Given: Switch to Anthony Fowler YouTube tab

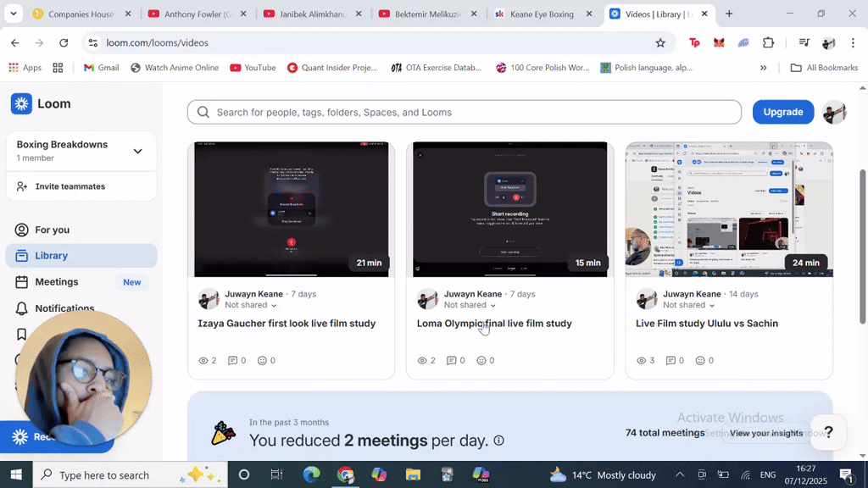Looking at the screenshot, I should pos(197,14).
